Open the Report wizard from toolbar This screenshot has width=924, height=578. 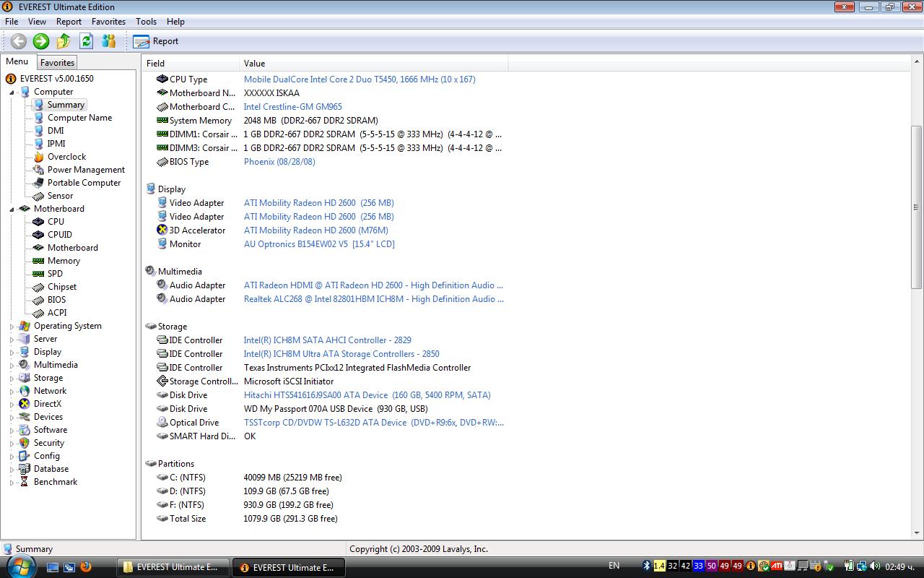pyautogui.click(x=156, y=41)
